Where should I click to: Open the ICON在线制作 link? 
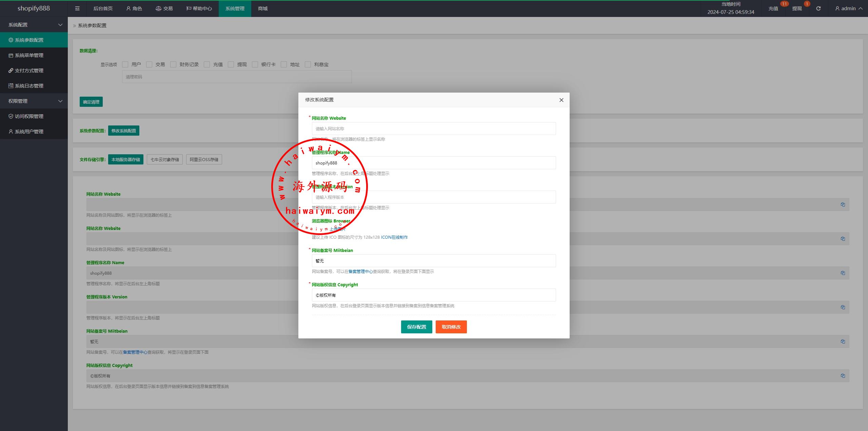click(394, 237)
